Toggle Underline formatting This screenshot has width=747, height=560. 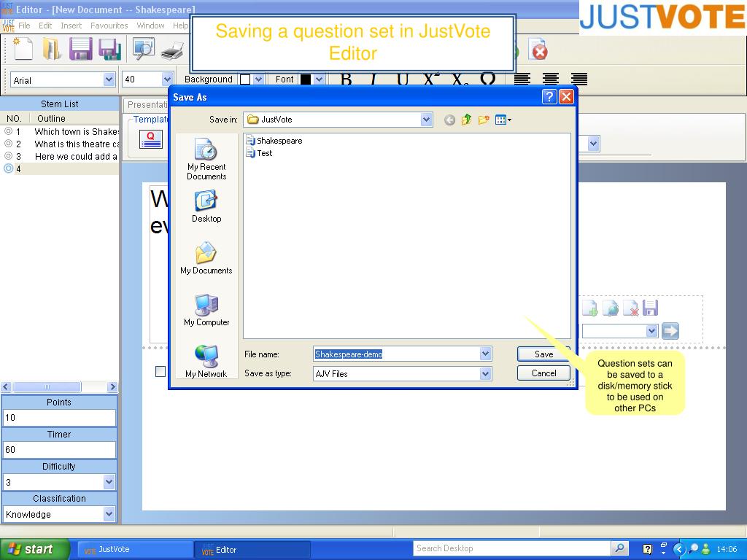click(x=403, y=79)
